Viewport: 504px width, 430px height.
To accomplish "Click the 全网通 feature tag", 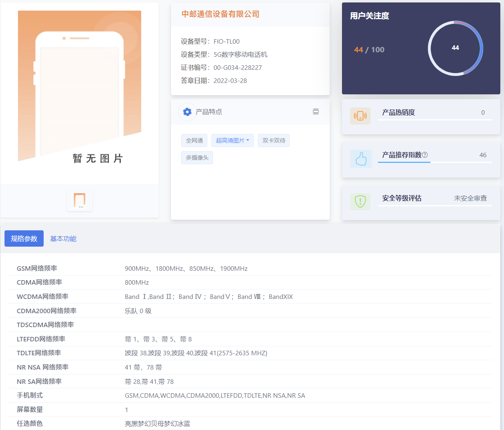I will point(194,140).
